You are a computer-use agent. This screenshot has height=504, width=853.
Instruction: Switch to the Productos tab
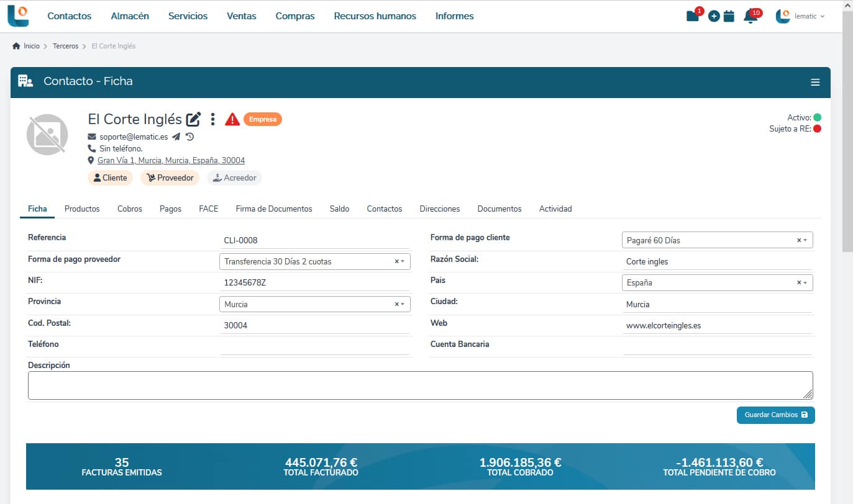pos(82,209)
